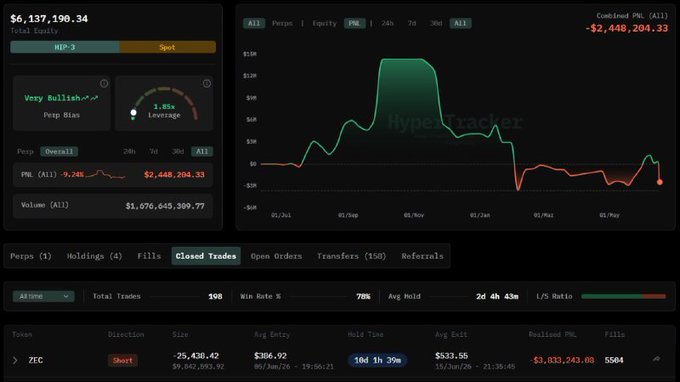Expand the ZEC trade row
Screen dimensions: 680x382
tap(15, 360)
